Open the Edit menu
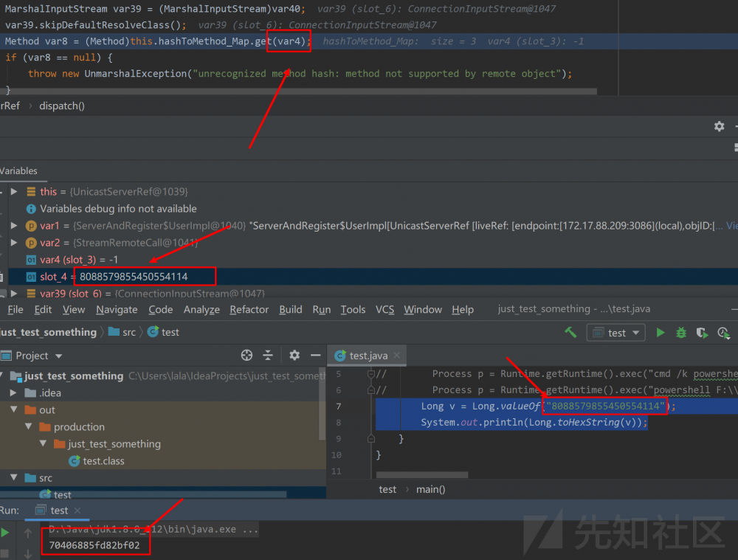This screenshot has width=738, height=560. click(x=43, y=310)
